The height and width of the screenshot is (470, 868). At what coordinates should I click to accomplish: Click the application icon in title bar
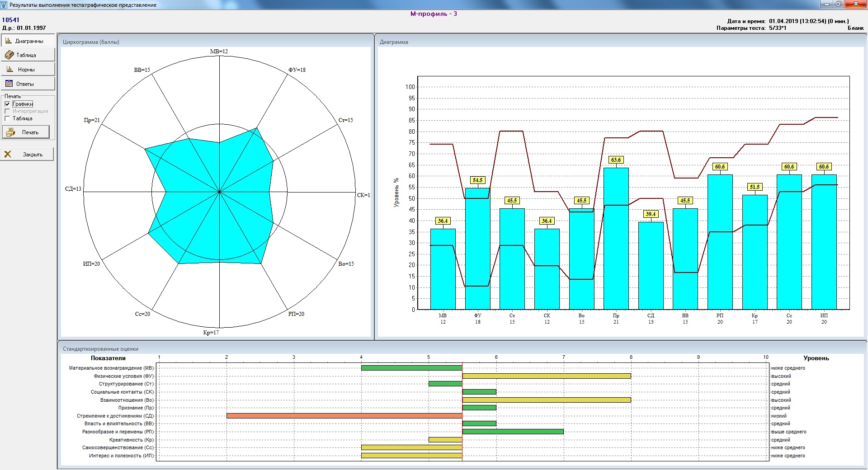coord(4,5)
